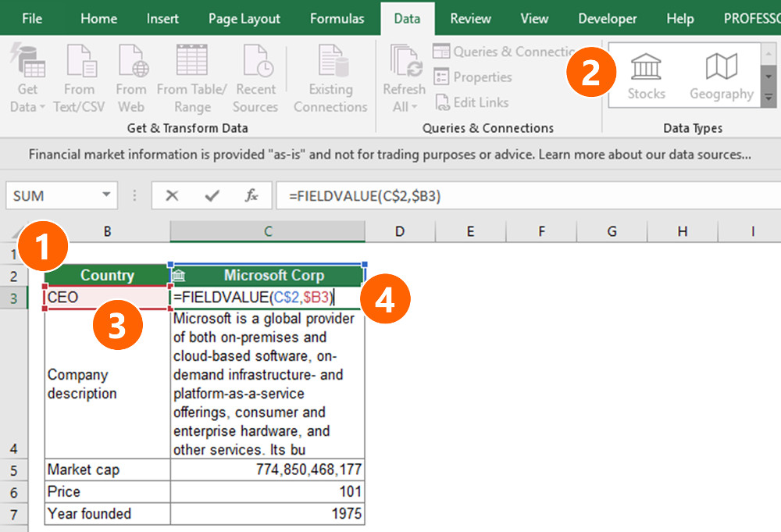The height and width of the screenshot is (532, 781).
Task: Select column C header
Action: tap(267, 232)
